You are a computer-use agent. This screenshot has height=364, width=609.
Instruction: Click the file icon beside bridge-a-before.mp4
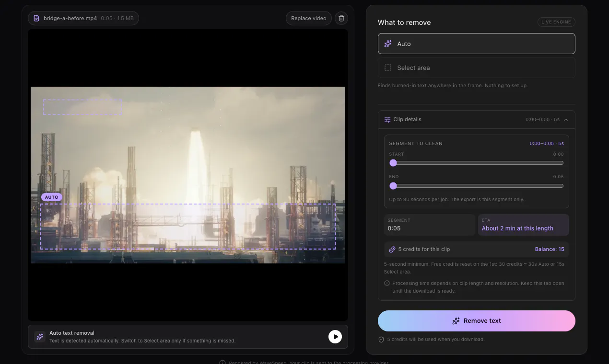pos(36,18)
